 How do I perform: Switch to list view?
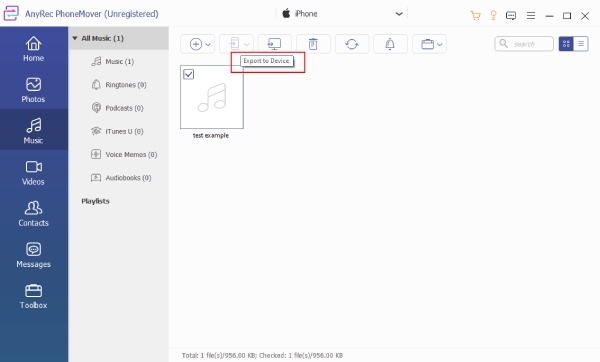[x=581, y=44]
